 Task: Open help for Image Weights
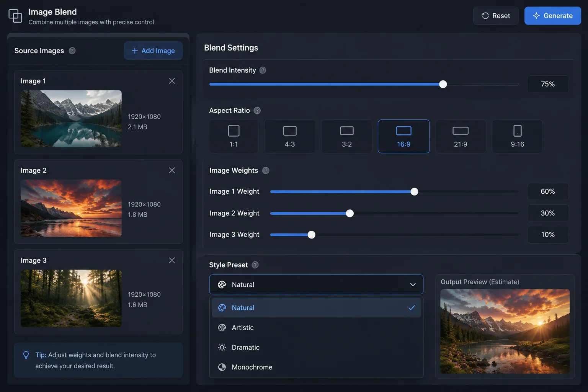[266, 170]
